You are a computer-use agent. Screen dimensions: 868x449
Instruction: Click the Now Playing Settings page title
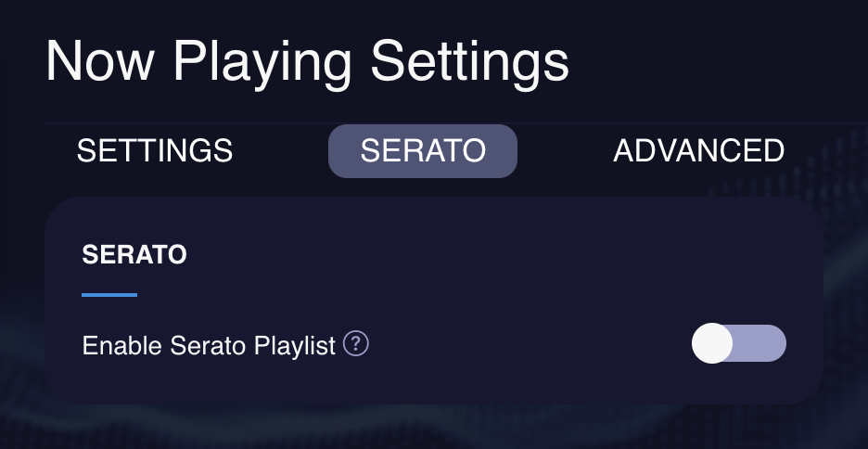click(307, 62)
